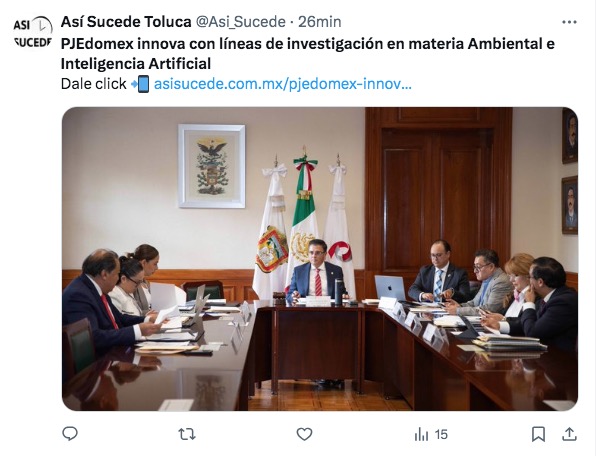Image resolution: width=599 pixels, height=456 pixels.
Task: Click the Así Sucede Toluca display name
Action: click(126, 22)
